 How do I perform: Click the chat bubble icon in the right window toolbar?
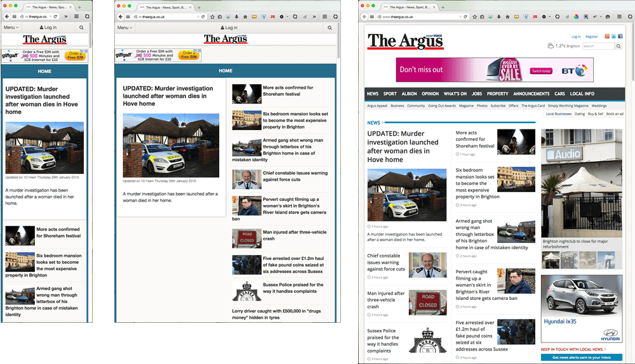[608, 16]
